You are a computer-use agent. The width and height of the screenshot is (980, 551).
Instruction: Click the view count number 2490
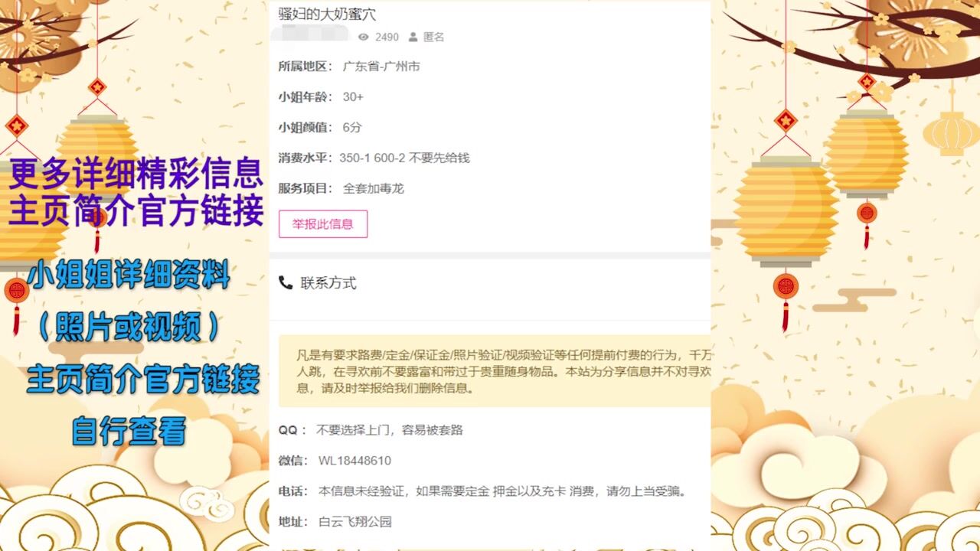point(387,37)
